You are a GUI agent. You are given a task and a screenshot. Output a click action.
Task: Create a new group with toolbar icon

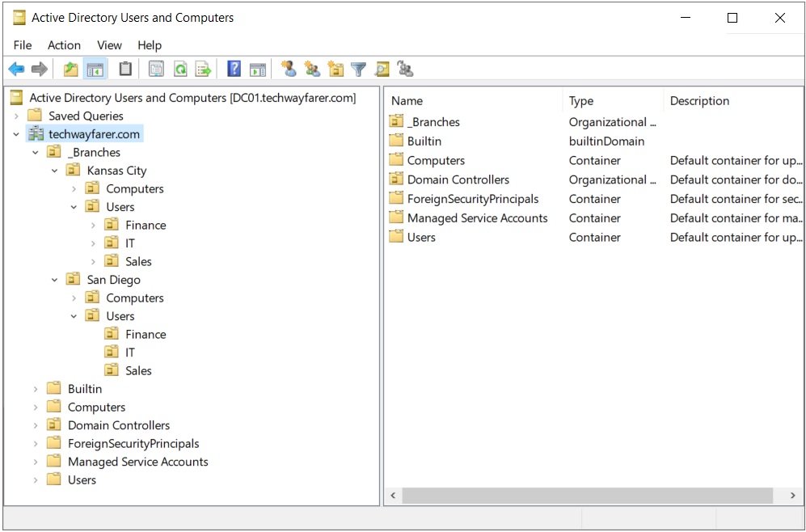click(312, 69)
